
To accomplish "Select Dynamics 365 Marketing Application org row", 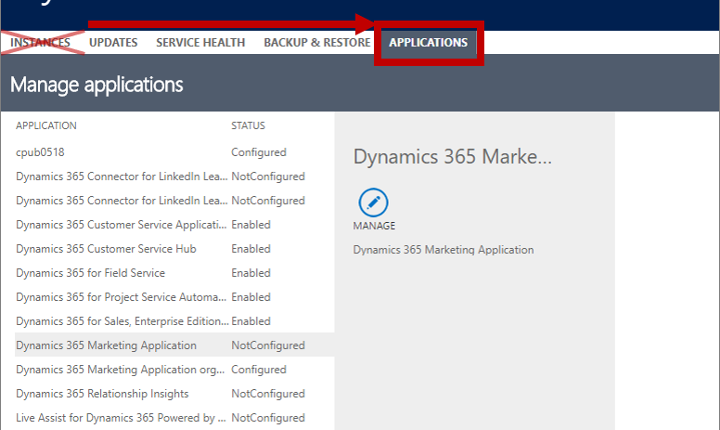I will [x=120, y=369].
